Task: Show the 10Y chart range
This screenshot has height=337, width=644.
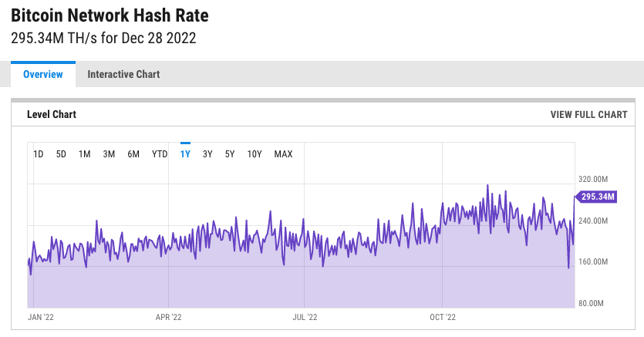Action: pos(255,154)
